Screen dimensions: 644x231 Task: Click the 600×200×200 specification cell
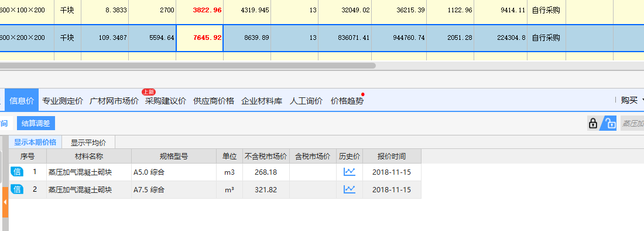pyautogui.click(x=27, y=38)
